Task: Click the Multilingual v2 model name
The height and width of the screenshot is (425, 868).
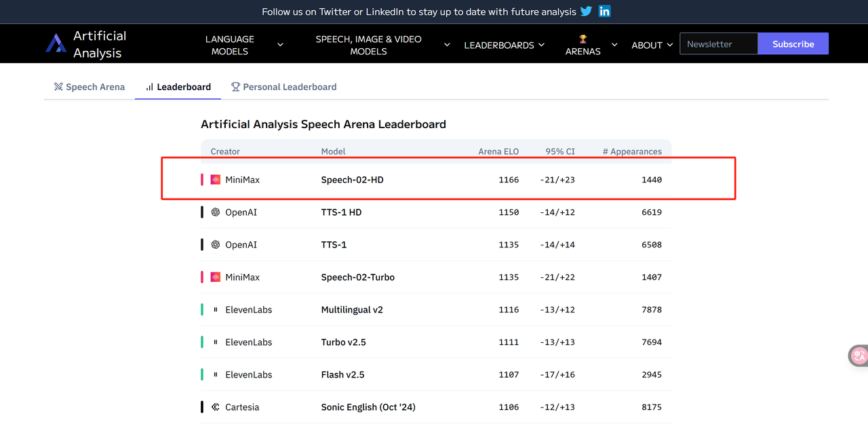Action: tap(352, 310)
